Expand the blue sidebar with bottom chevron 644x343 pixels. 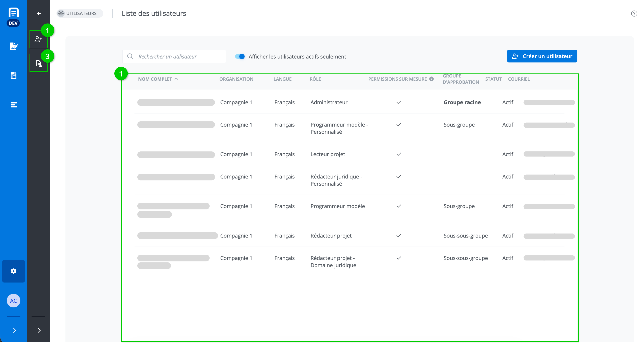(x=14, y=330)
